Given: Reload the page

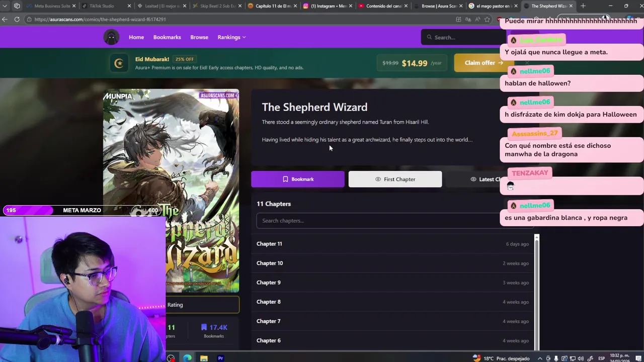Looking at the screenshot, I should click(x=17, y=19).
